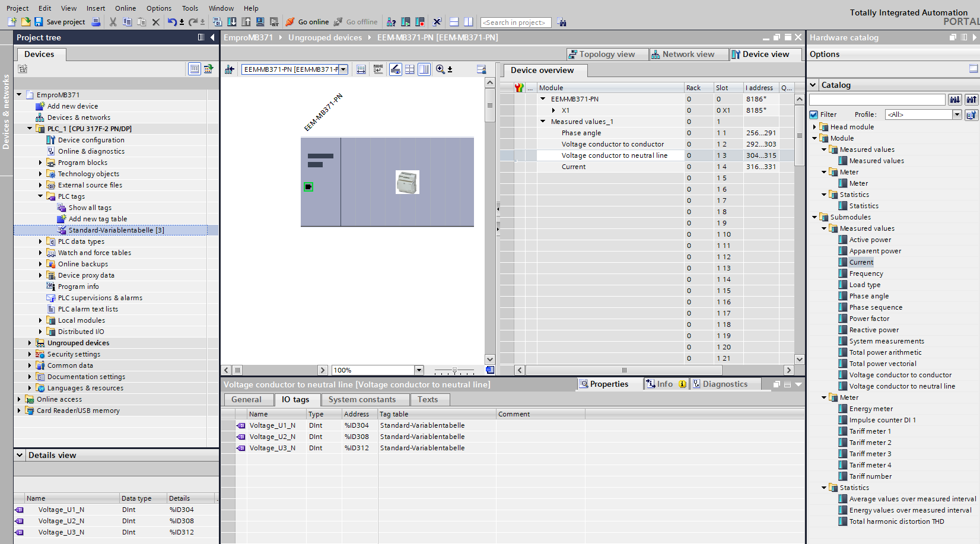Click the Save project button
The height and width of the screenshot is (544, 980).
(59, 22)
